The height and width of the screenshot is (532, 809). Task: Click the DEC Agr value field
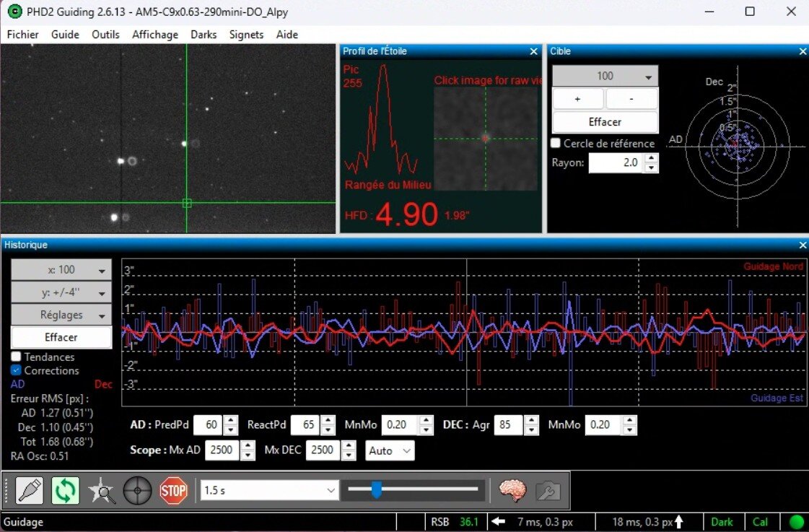(509, 424)
